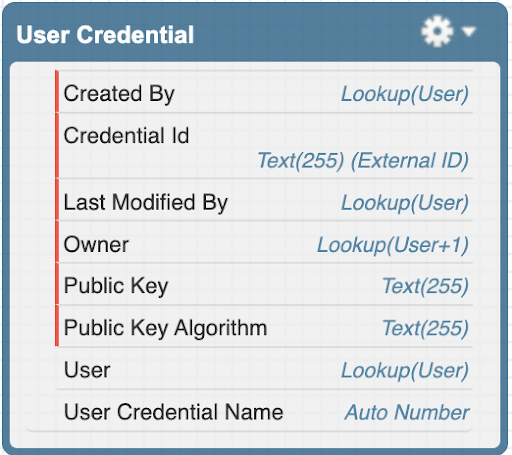This screenshot has height=455, width=512.
Task: Click Lookup(User) beside Created By
Action: (x=405, y=94)
